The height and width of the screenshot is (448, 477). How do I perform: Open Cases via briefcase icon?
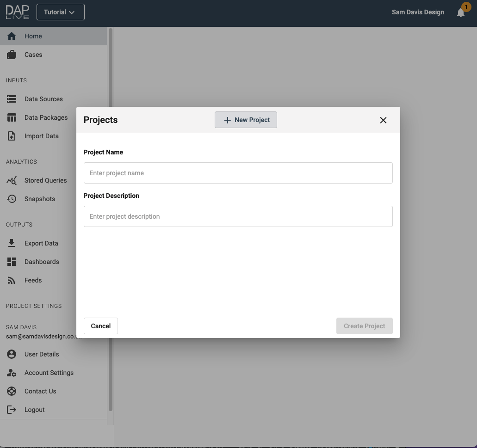(x=12, y=55)
